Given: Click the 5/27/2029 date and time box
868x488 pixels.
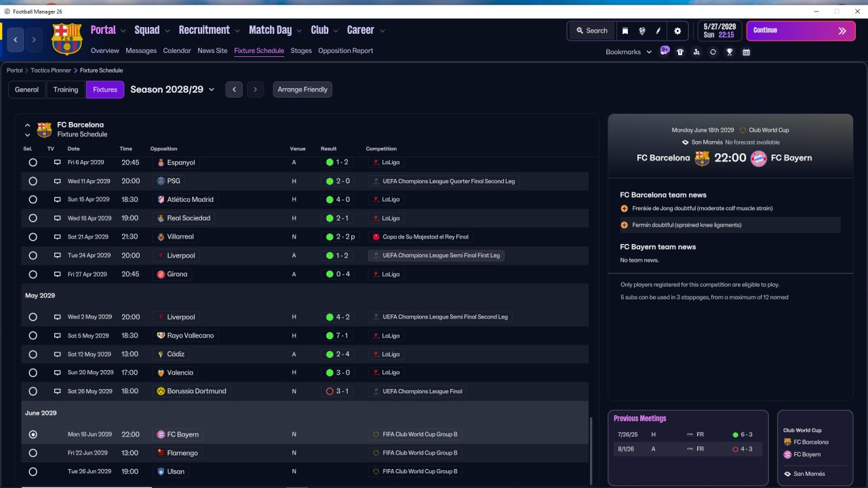Looking at the screenshot, I should [x=719, y=30].
